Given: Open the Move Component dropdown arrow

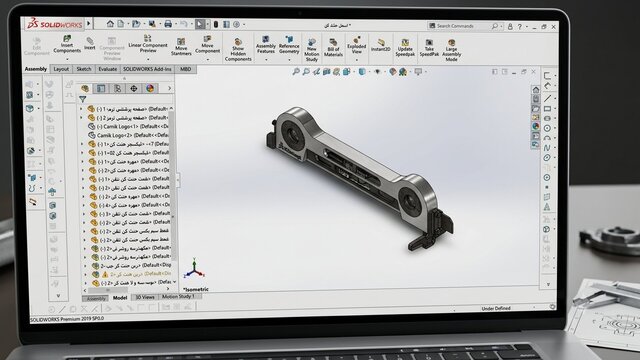Looking at the screenshot, I should (x=207, y=60).
